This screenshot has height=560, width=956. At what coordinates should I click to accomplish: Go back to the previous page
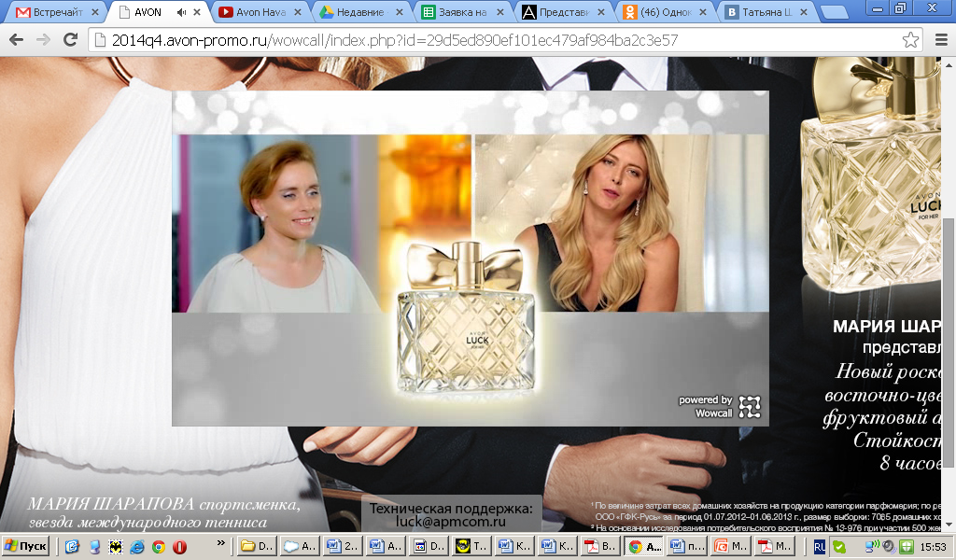(17, 40)
